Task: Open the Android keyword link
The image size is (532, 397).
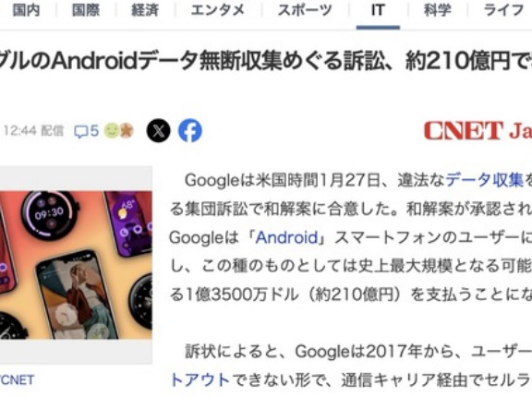Action: pyautogui.click(x=286, y=237)
